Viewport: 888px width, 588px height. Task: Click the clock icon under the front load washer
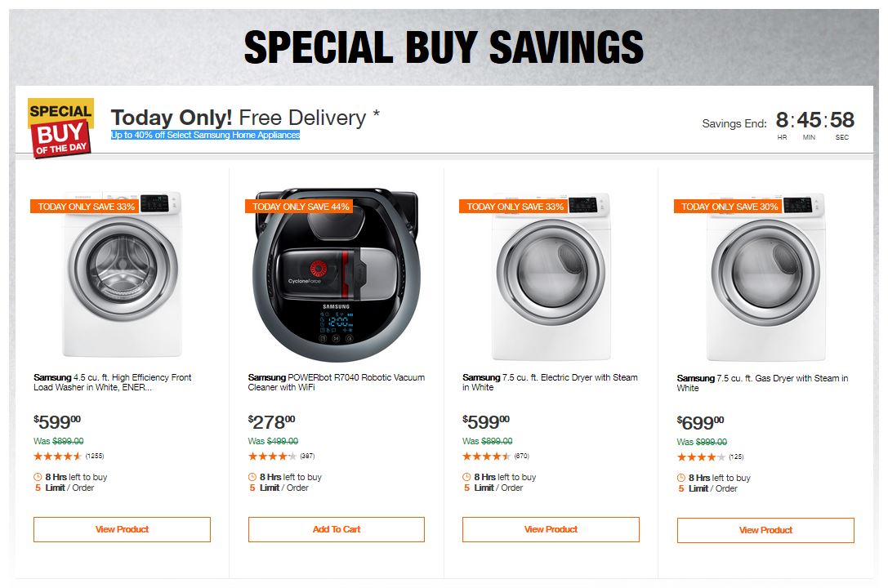pyautogui.click(x=38, y=477)
